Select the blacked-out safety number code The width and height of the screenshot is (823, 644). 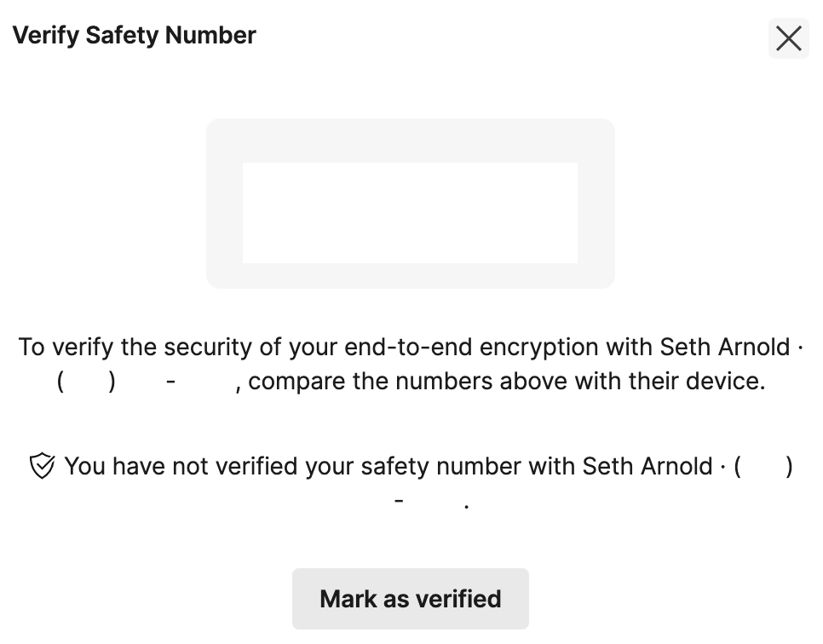411,212
